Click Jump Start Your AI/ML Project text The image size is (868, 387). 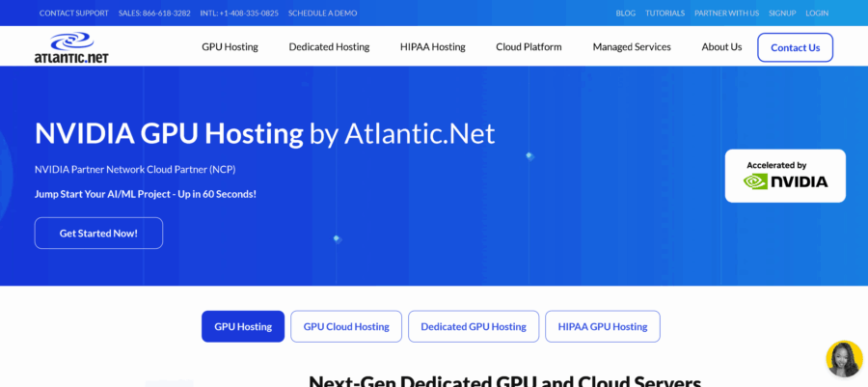point(146,194)
